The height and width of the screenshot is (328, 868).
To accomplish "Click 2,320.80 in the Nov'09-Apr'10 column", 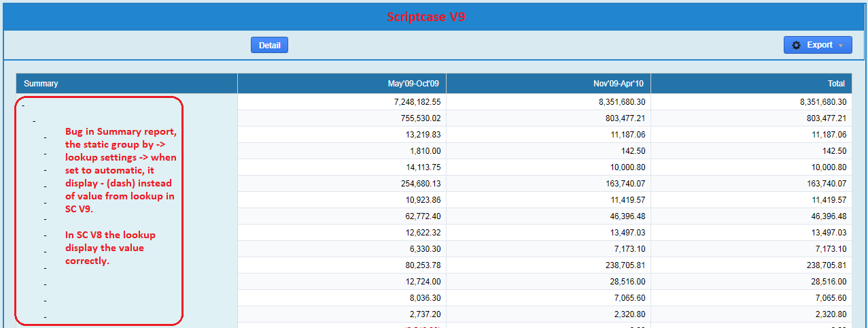I will 631,314.
